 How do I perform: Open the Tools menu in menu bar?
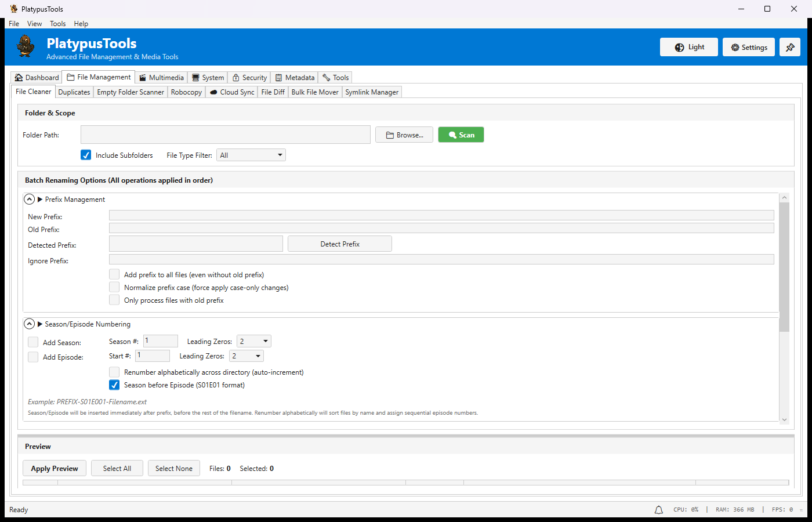pyautogui.click(x=57, y=24)
